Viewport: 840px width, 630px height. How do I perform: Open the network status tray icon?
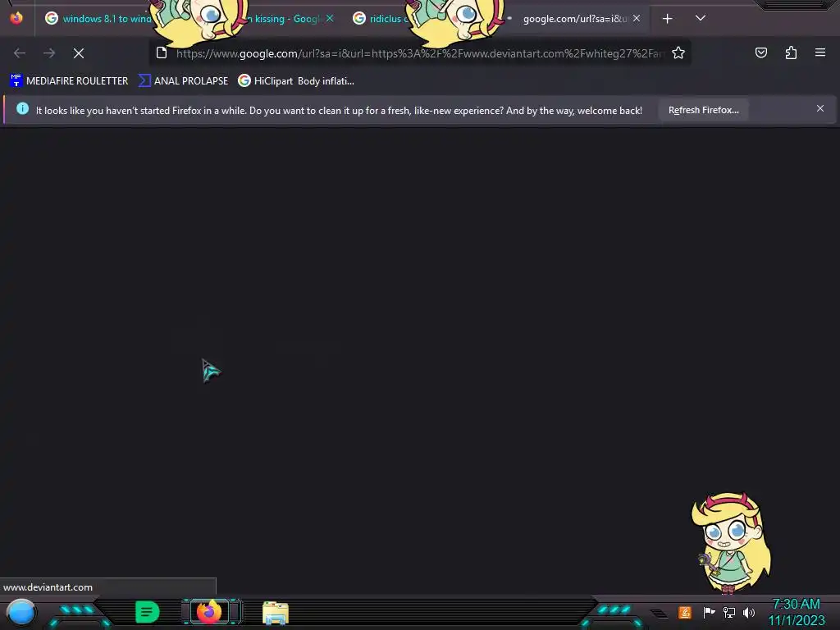tap(729, 612)
